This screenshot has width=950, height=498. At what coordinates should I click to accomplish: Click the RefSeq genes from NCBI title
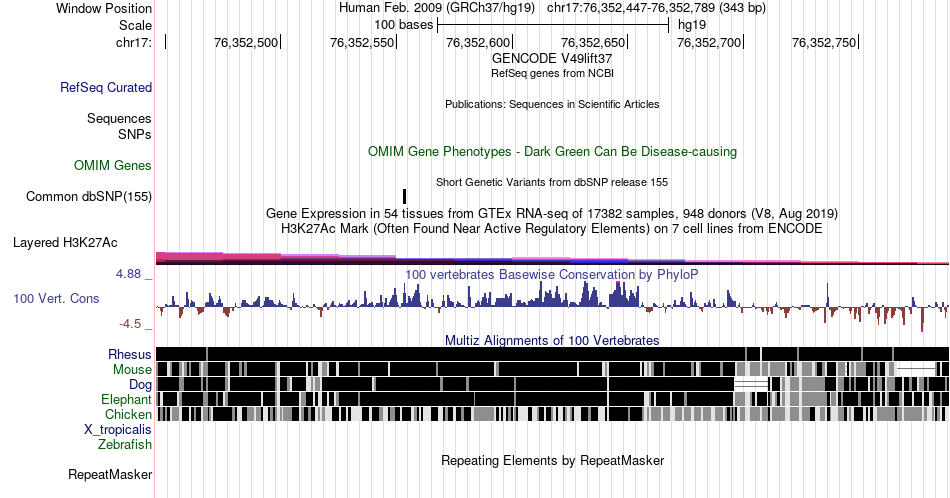(x=552, y=73)
